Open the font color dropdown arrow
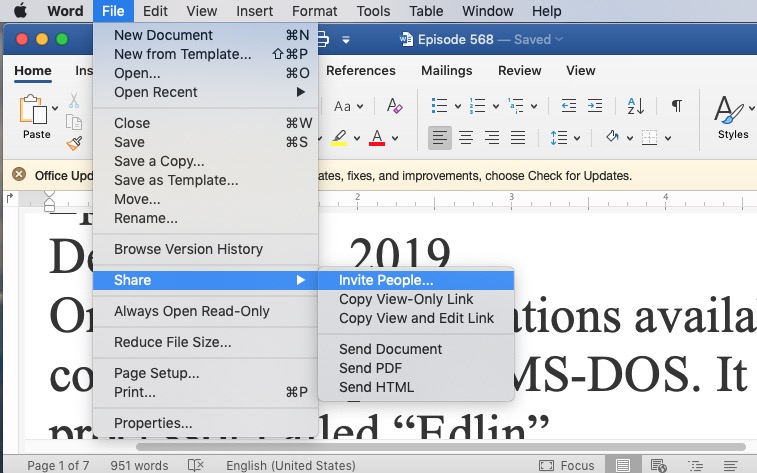 [395, 139]
